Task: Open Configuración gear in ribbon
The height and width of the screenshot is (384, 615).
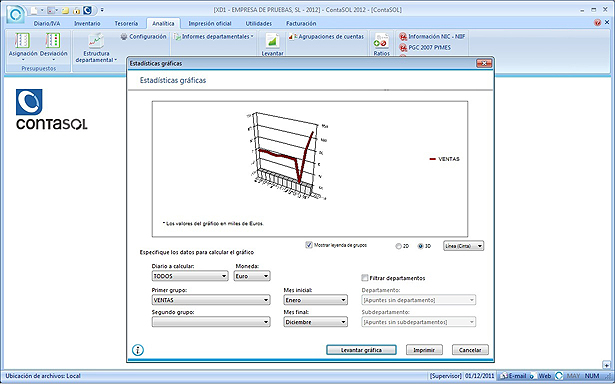Action: (144, 36)
